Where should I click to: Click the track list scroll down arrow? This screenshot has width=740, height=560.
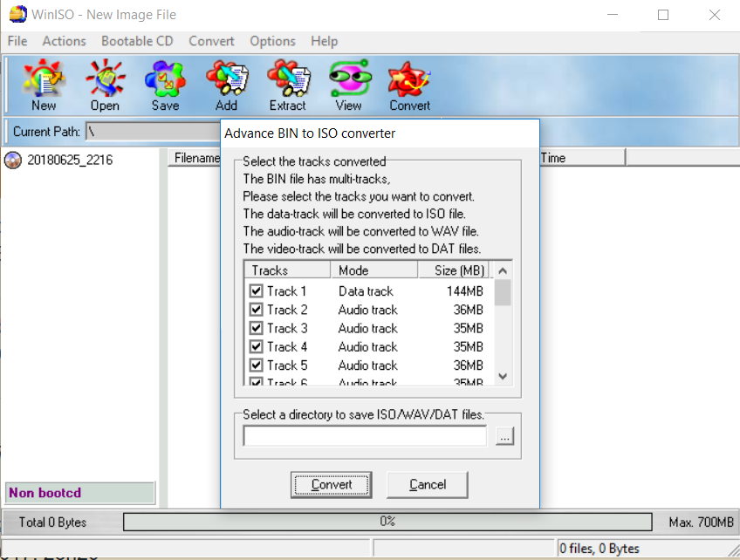[x=503, y=377]
